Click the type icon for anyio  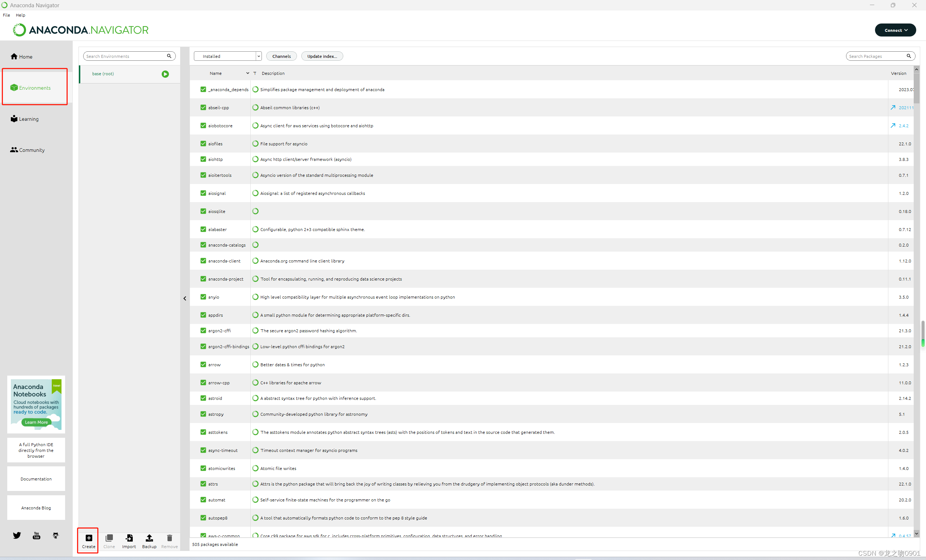click(255, 297)
